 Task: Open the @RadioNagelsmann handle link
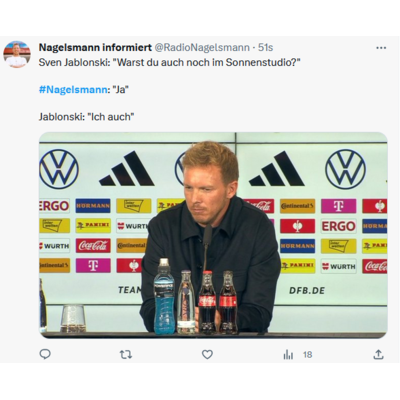[x=202, y=48]
